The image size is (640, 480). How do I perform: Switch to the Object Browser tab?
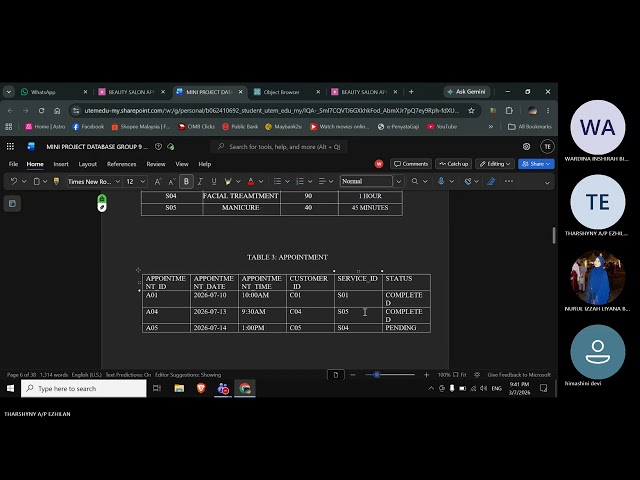pyautogui.click(x=286, y=92)
